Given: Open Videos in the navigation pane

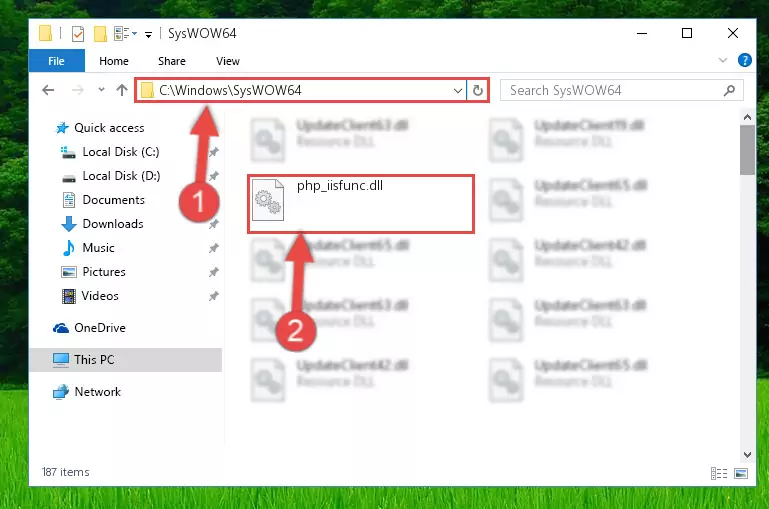Looking at the screenshot, I should 100,296.
